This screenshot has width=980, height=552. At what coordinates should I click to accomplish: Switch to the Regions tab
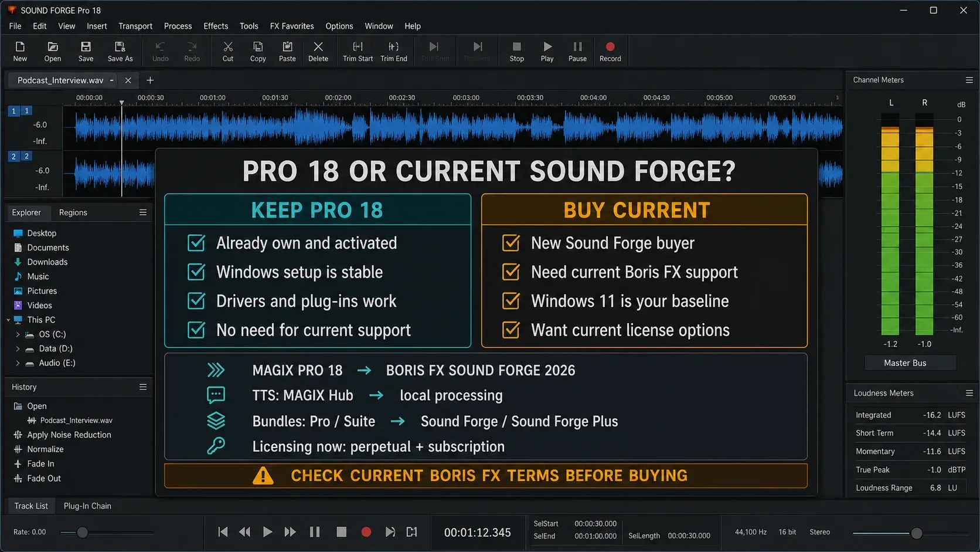pos(73,212)
